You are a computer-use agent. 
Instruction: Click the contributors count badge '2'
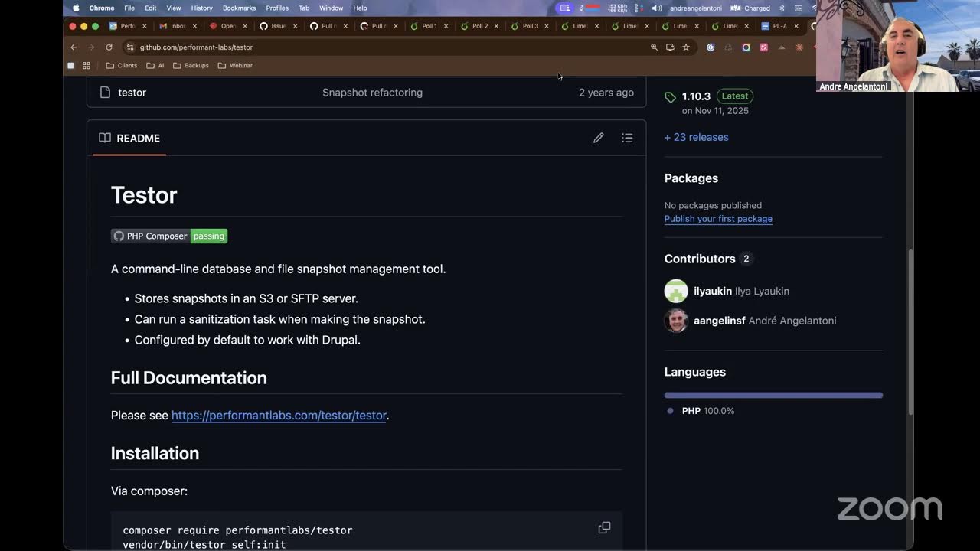[x=746, y=259]
